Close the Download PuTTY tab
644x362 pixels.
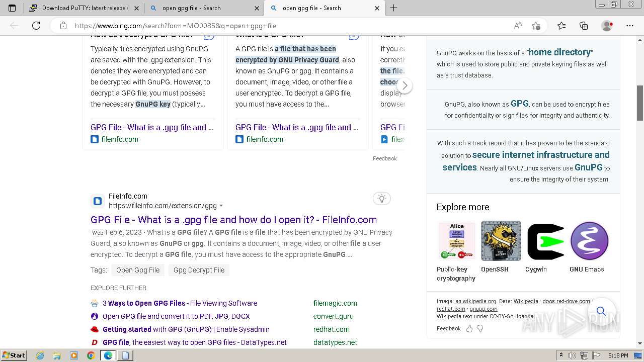(x=136, y=8)
